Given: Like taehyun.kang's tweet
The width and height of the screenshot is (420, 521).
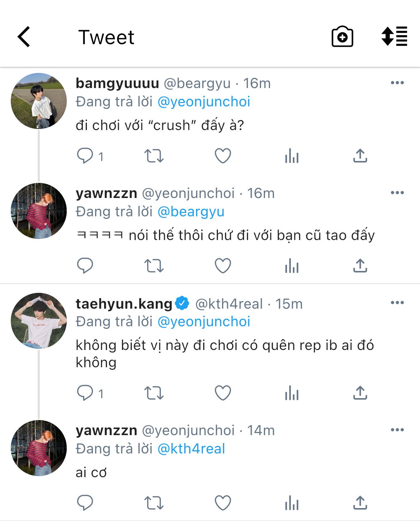Looking at the screenshot, I should (223, 393).
